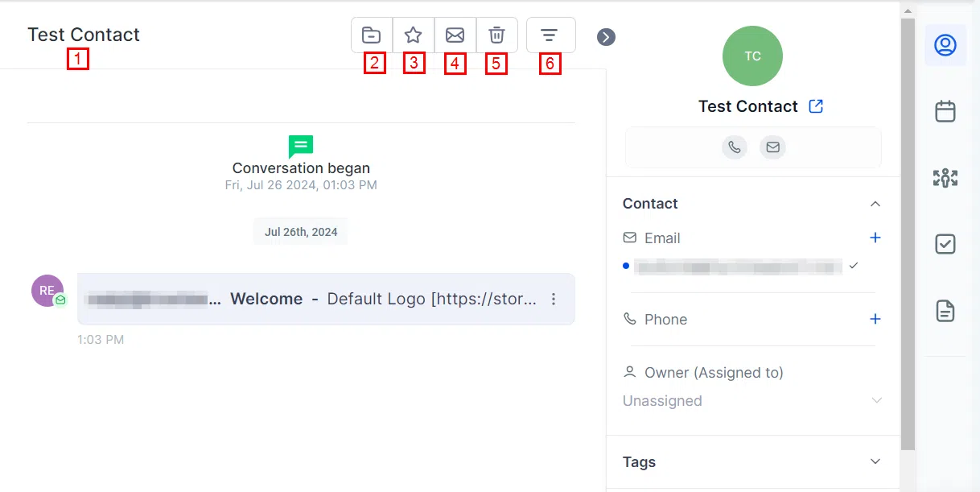This screenshot has height=492, width=980.
Task: Star this conversation with the star icon
Action: click(x=414, y=35)
